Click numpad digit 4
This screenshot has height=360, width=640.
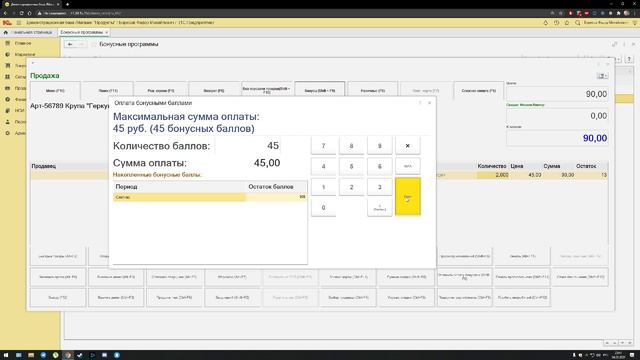(x=323, y=166)
